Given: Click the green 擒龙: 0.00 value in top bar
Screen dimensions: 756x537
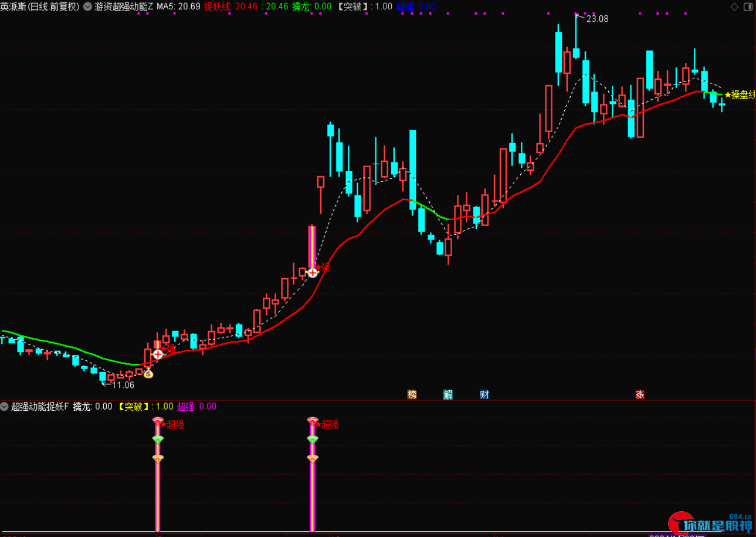Looking at the screenshot, I should tap(312, 7).
